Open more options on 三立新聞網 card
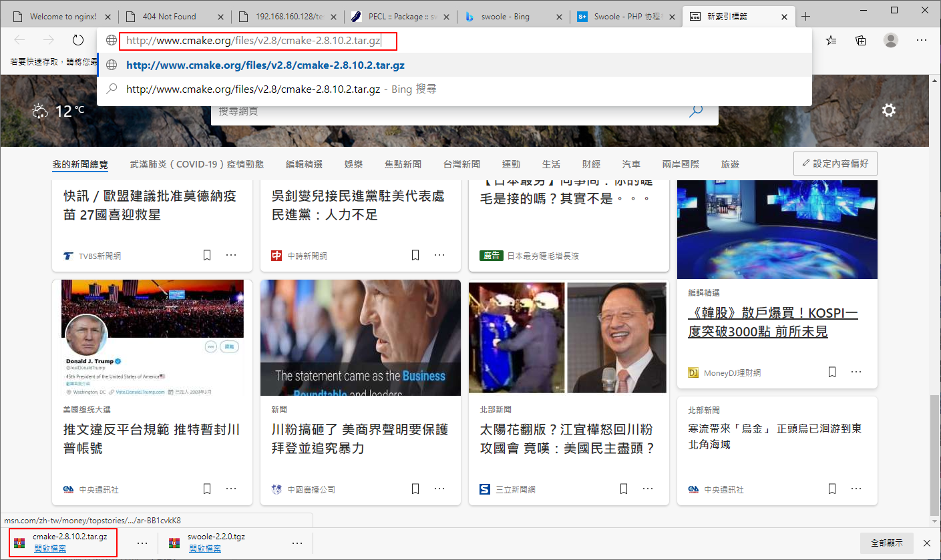The image size is (941, 560). click(x=648, y=489)
